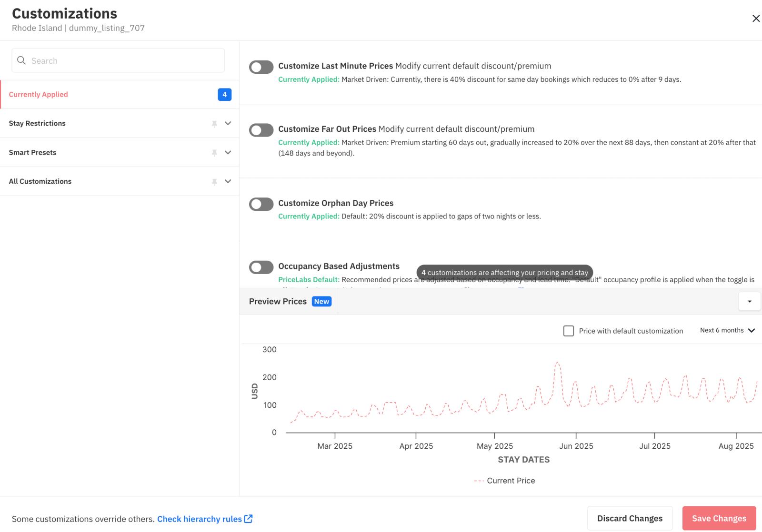
Task: Expand the All Customizations chevron
Action: tap(228, 181)
